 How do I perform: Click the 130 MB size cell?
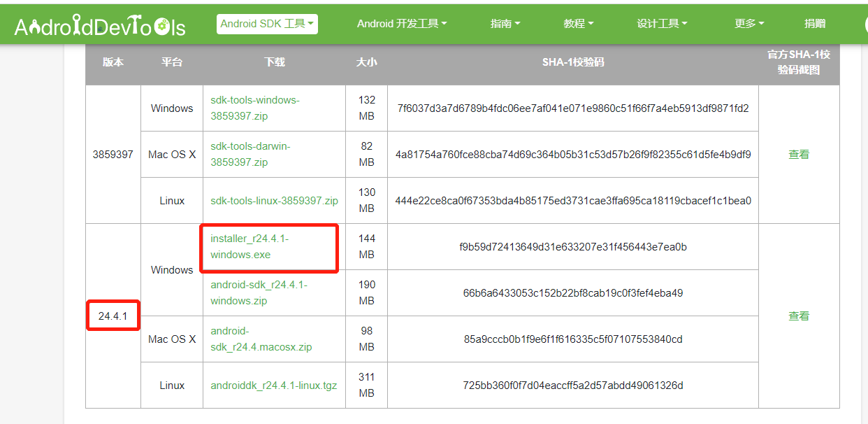367,201
